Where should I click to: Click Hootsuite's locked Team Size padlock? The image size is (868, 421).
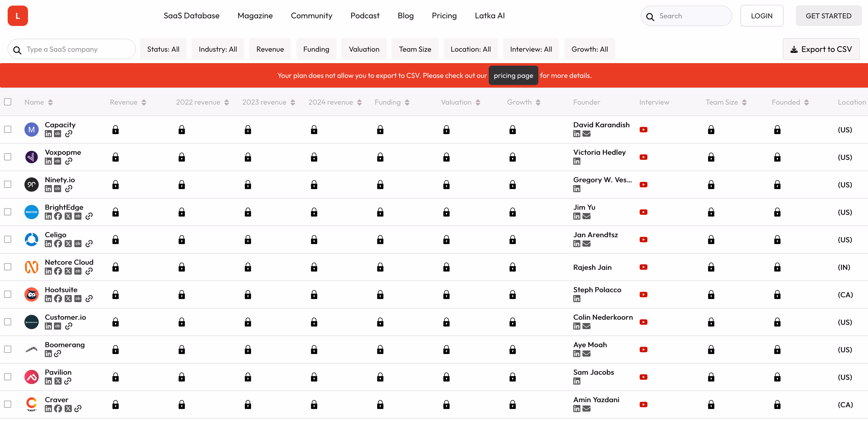pyautogui.click(x=711, y=294)
